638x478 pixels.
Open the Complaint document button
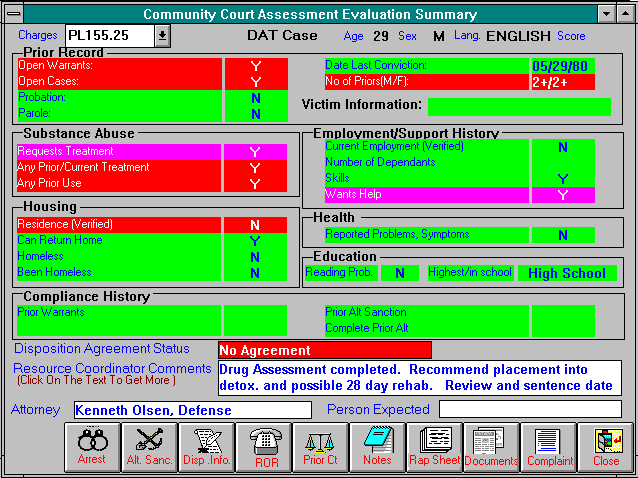pyautogui.click(x=548, y=446)
